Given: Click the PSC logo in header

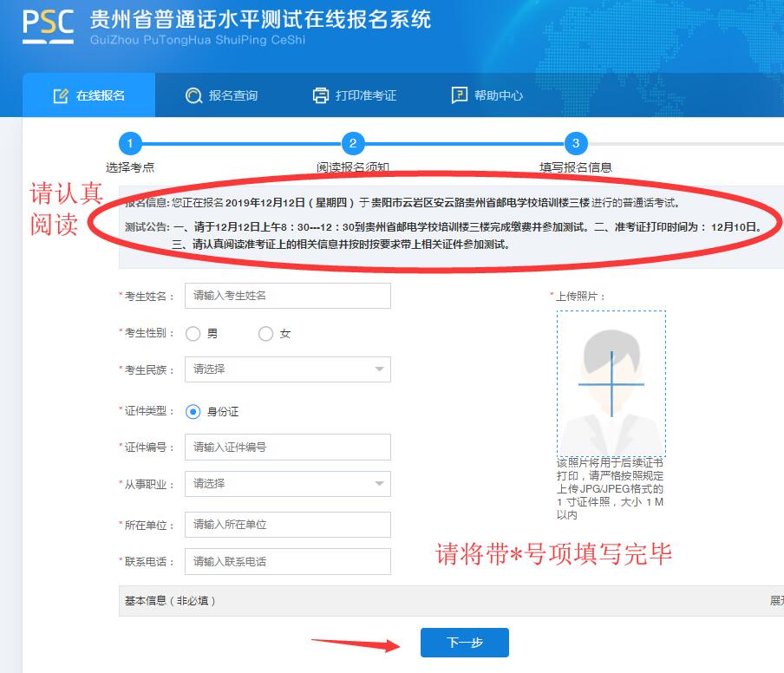Looking at the screenshot, I should [49, 27].
